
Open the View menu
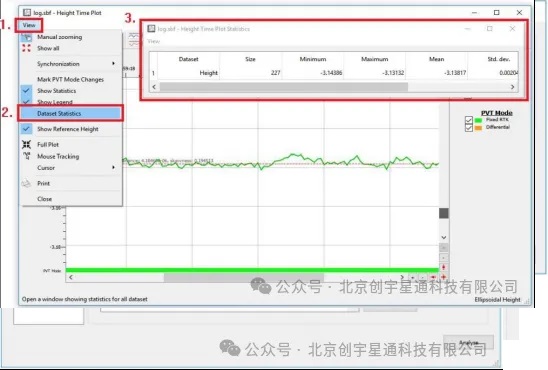(x=29, y=25)
